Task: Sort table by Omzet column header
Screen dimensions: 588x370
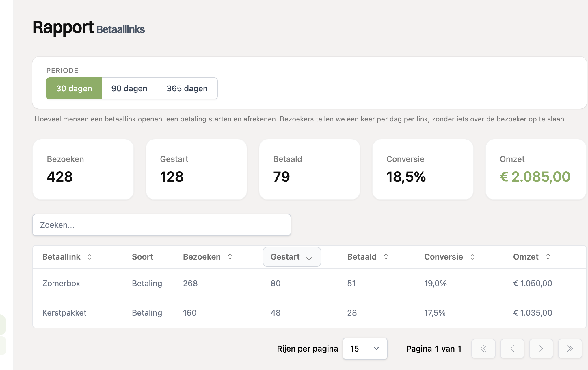Action: (531, 257)
